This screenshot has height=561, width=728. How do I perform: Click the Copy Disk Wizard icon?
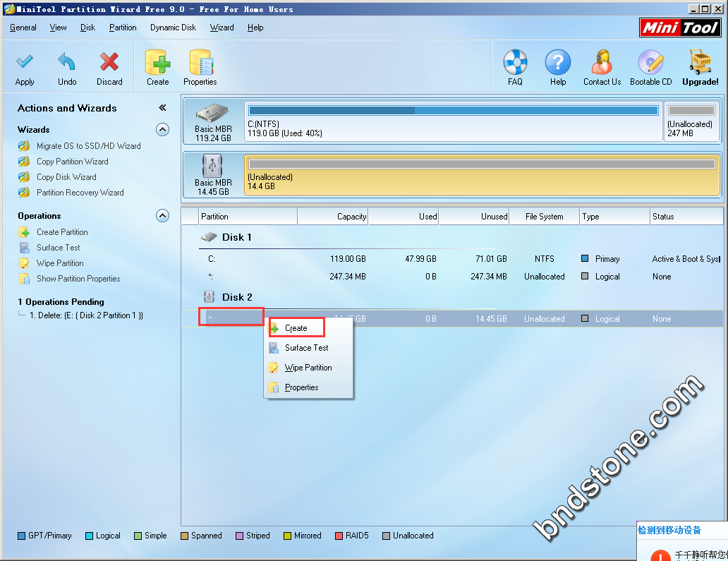click(x=24, y=177)
